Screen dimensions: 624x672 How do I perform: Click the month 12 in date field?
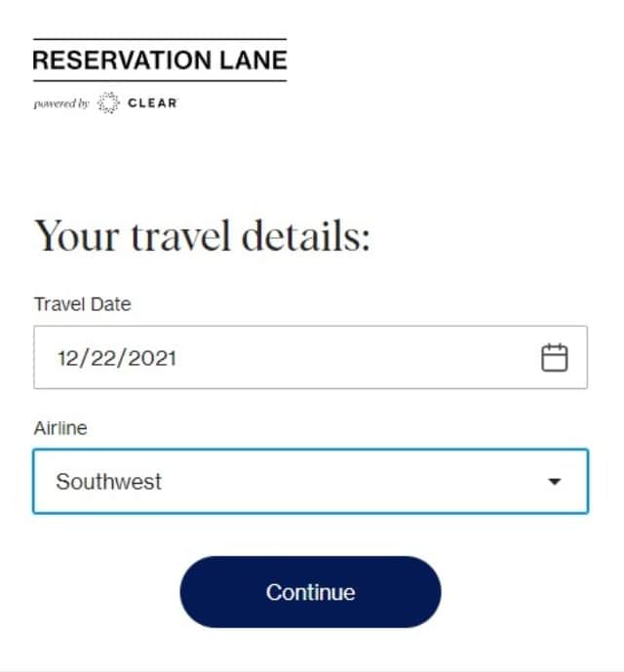coord(67,358)
